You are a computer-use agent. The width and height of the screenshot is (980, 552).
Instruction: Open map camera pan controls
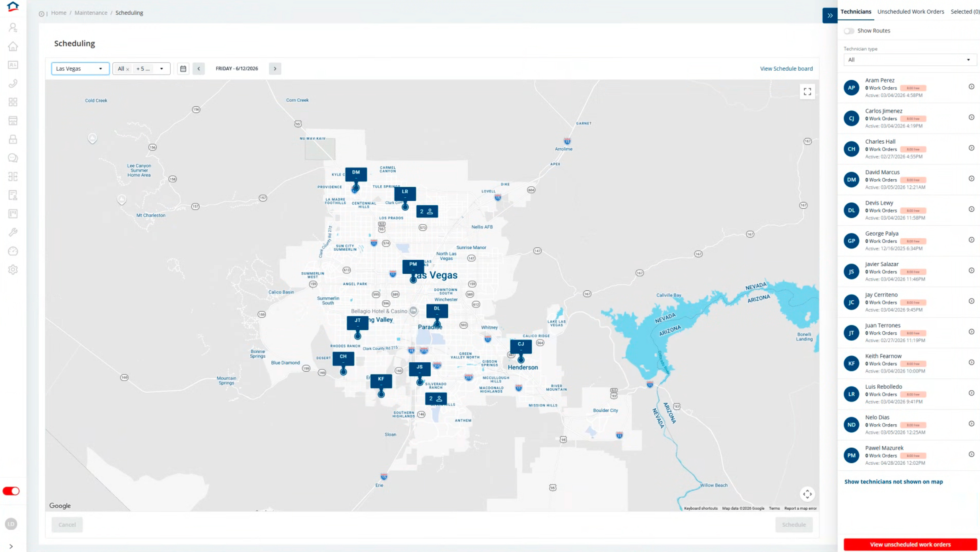click(807, 494)
